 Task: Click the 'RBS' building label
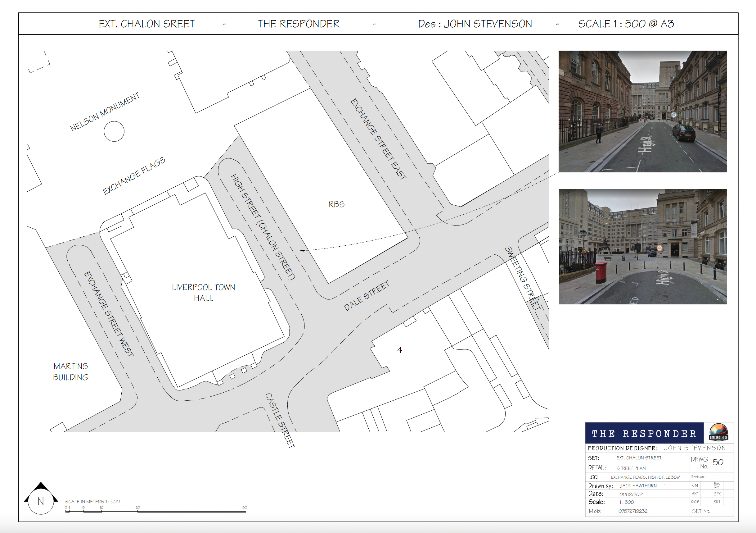[x=336, y=204]
